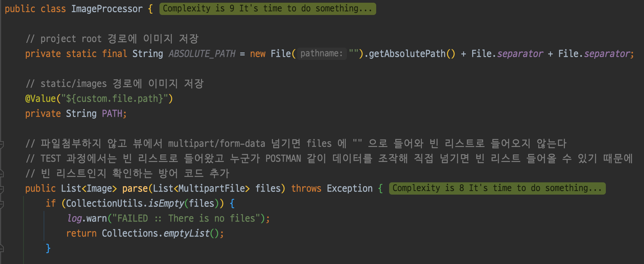Click the getAbsolutePath() method call
Viewport: 644px width, 264px height.
[x=412, y=54]
